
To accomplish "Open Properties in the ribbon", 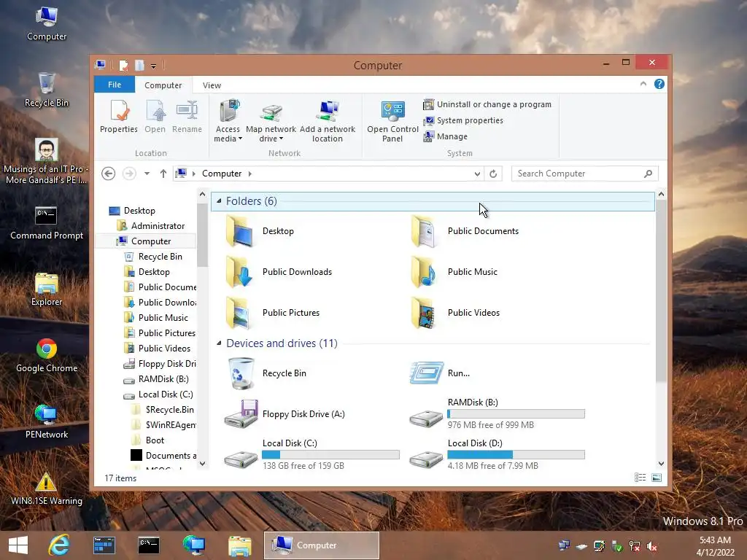I will coord(119,117).
